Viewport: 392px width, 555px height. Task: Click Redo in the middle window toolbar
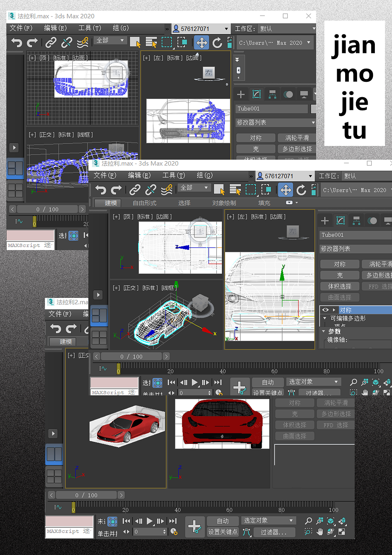[116, 190]
